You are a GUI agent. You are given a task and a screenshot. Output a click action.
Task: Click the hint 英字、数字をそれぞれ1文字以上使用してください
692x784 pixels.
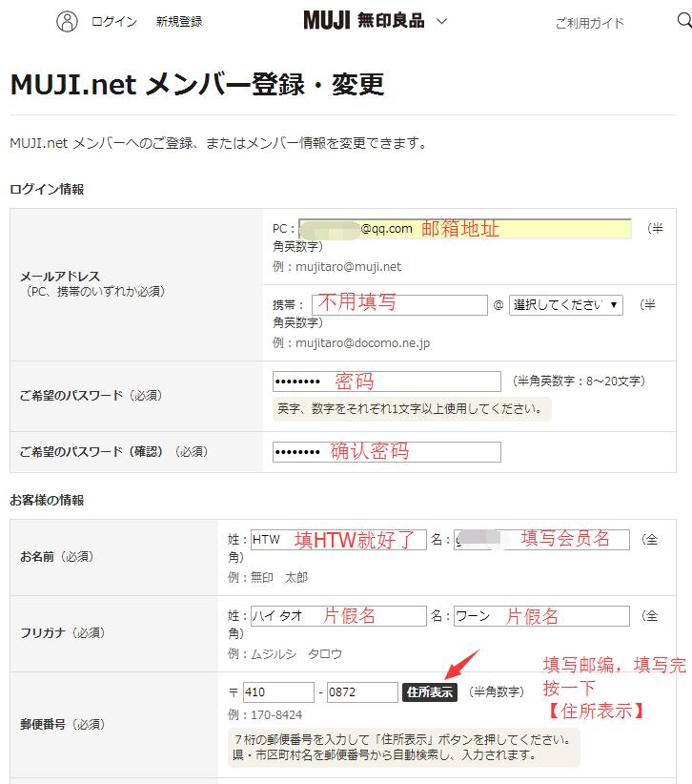click(411, 409)
